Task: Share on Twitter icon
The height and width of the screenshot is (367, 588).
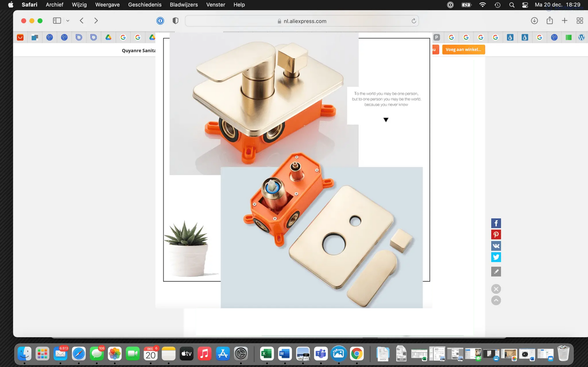Action: click(x=496, y=257)
